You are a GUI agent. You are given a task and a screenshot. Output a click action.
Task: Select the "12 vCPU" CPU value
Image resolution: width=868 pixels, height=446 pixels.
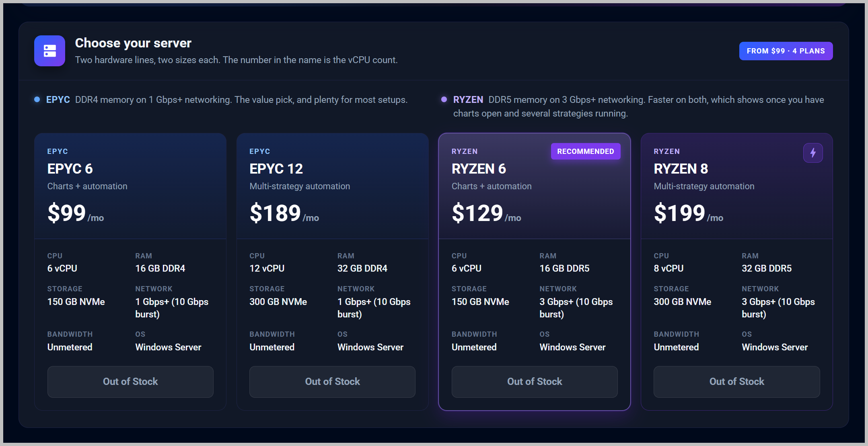(x=267, y=268)
